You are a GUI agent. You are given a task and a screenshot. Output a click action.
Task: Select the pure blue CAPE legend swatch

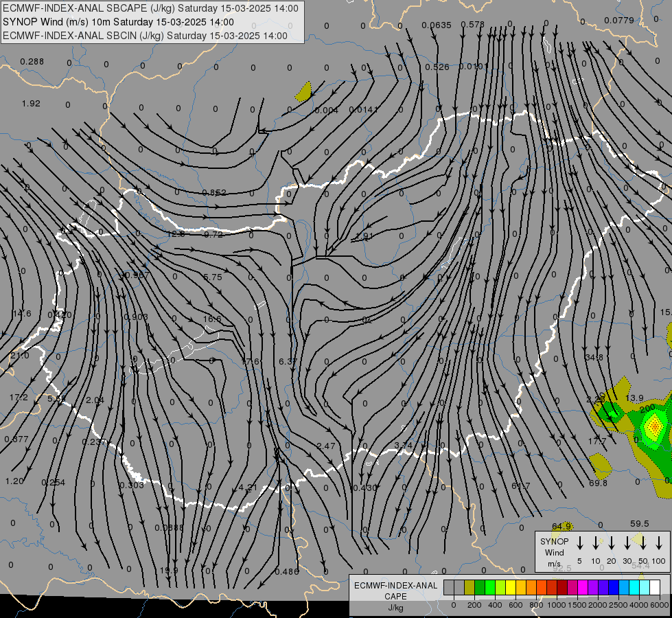coord(614,588)
